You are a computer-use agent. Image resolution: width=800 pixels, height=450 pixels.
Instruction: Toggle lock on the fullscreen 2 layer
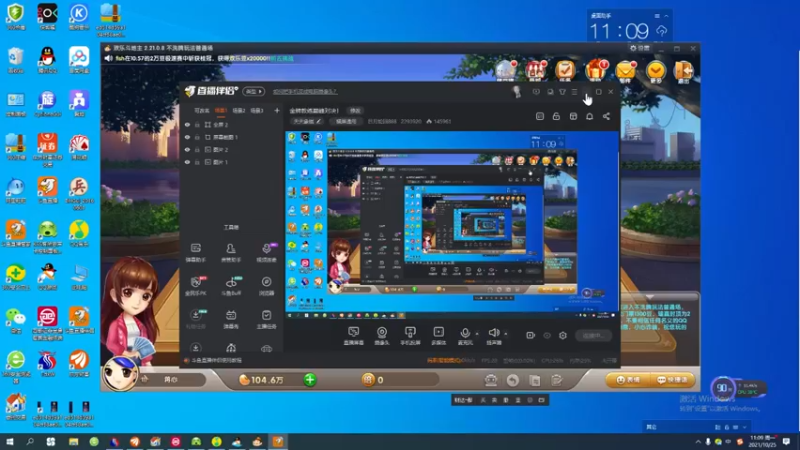coord(197,124)
